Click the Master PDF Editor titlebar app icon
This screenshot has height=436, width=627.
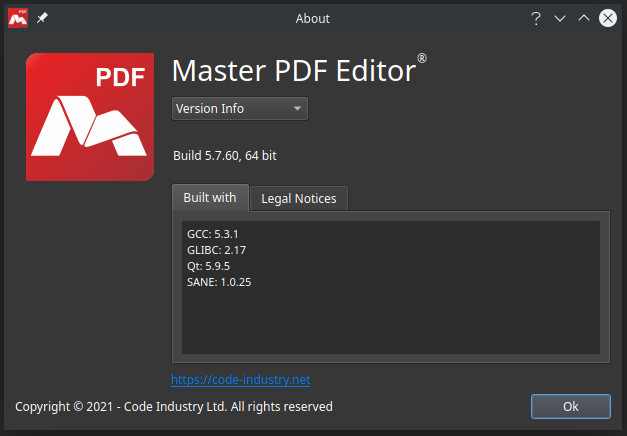[x=18, y=18]
